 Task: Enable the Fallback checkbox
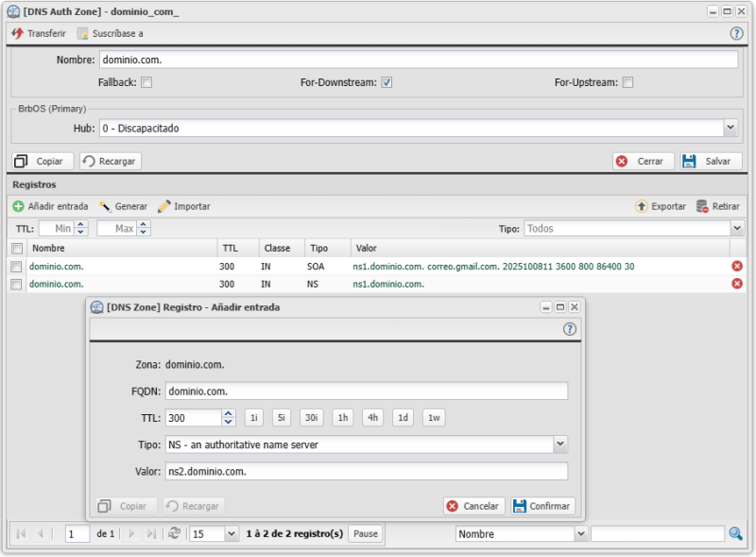pyautogui.click(x=146, y=82)
